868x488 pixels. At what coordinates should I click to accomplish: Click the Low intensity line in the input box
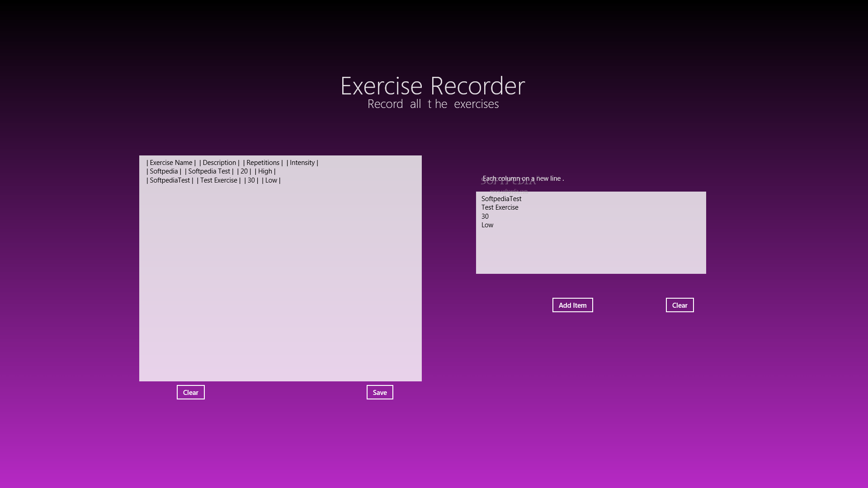tap(487, 225)
